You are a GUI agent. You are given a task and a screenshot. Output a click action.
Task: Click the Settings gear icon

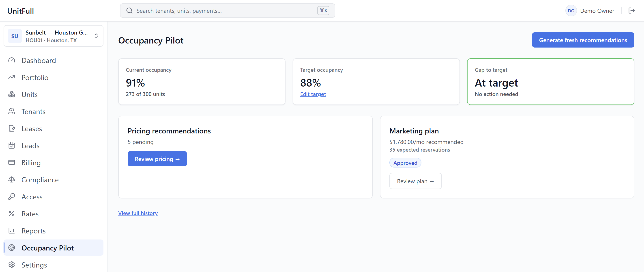[12, 265]
